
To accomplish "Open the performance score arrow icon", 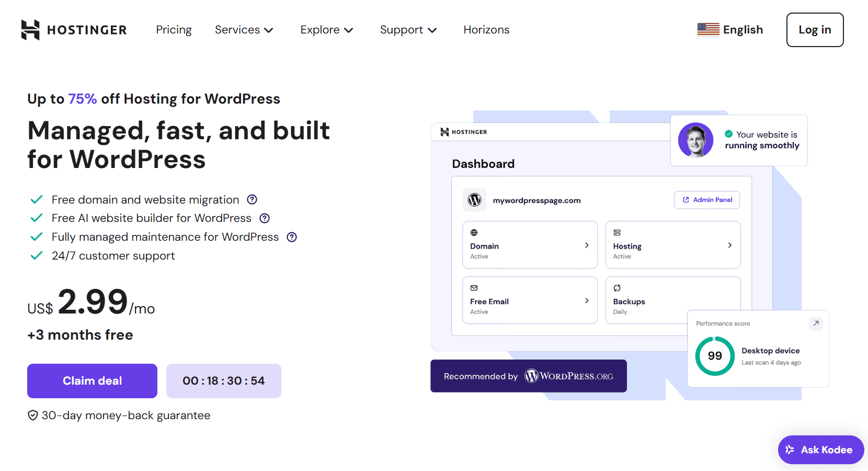I will (816, 323).
